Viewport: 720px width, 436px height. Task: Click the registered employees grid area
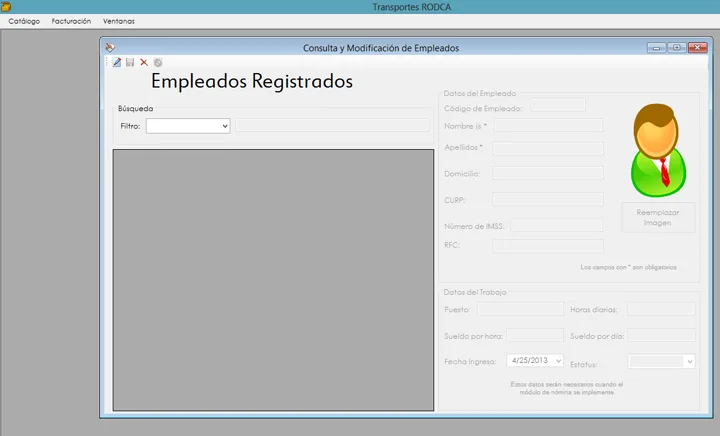273,280
